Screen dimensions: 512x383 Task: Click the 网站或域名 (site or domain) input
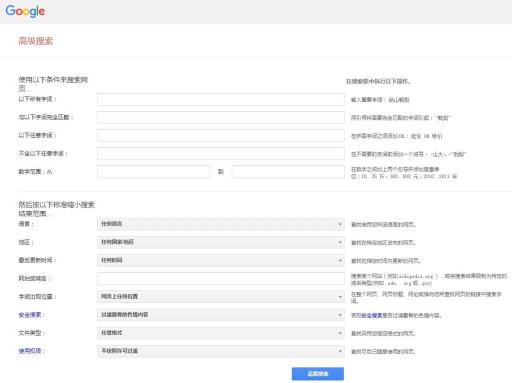click(221, 278)
